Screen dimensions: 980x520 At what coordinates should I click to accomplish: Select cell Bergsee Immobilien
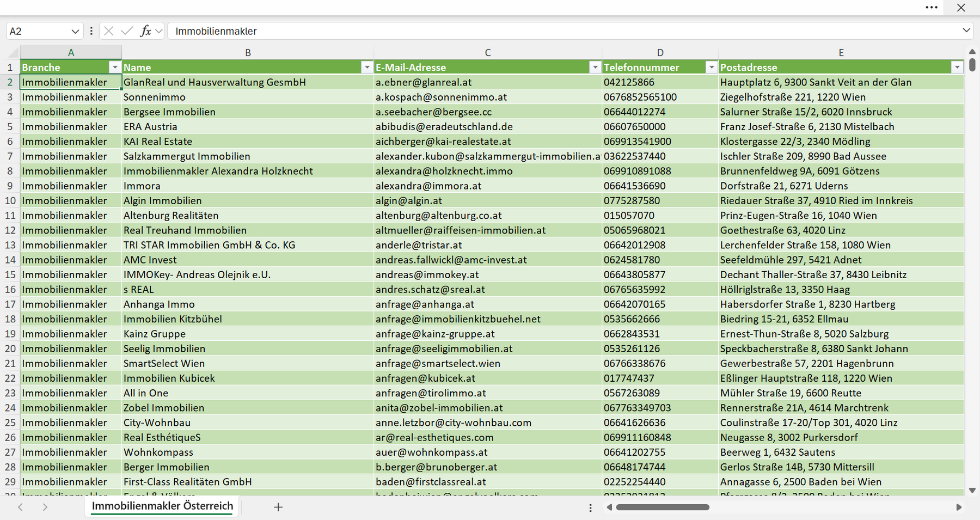tap(248, 112)
